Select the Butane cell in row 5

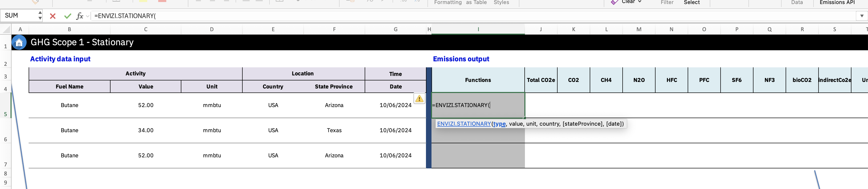(x=69, y=105)
